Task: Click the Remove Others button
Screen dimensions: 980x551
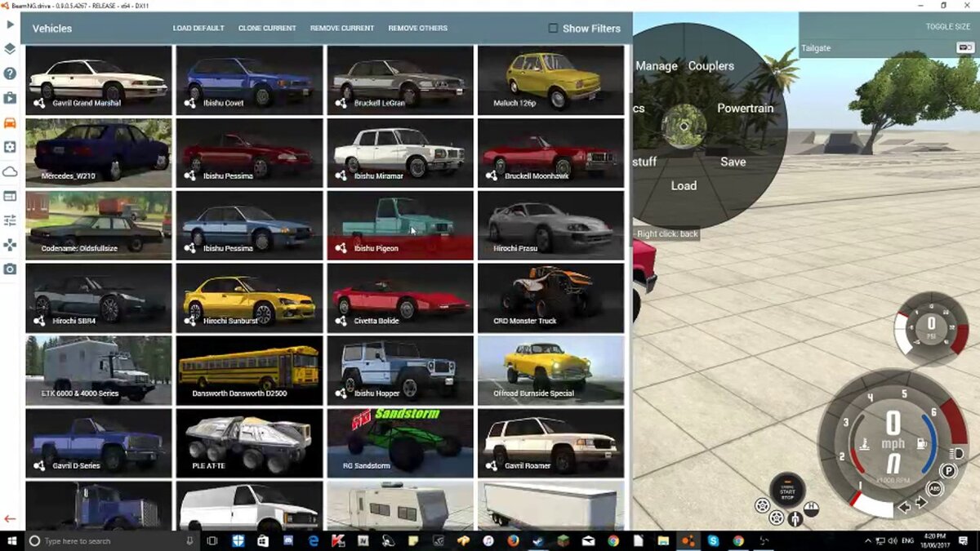Action: [418, 28]
